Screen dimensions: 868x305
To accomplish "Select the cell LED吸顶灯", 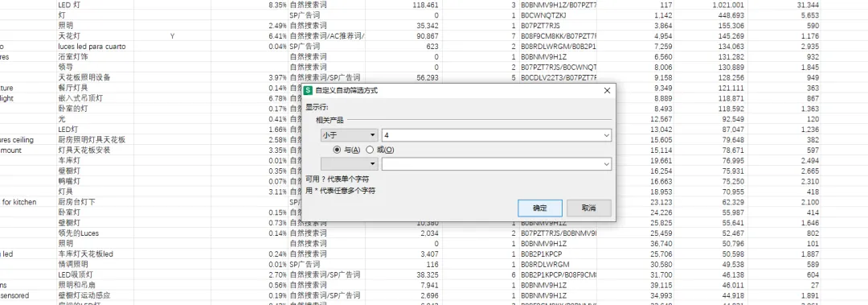I will (x=76, y=275).
